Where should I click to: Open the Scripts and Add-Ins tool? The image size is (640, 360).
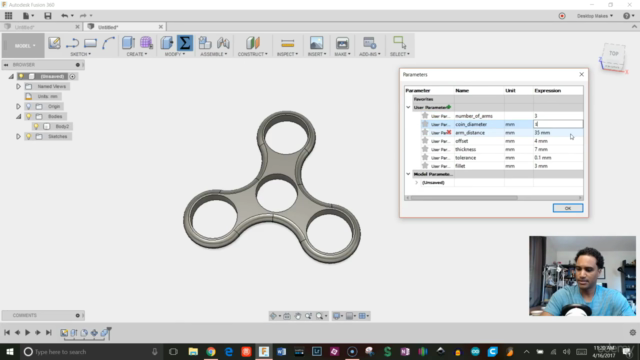369,43
